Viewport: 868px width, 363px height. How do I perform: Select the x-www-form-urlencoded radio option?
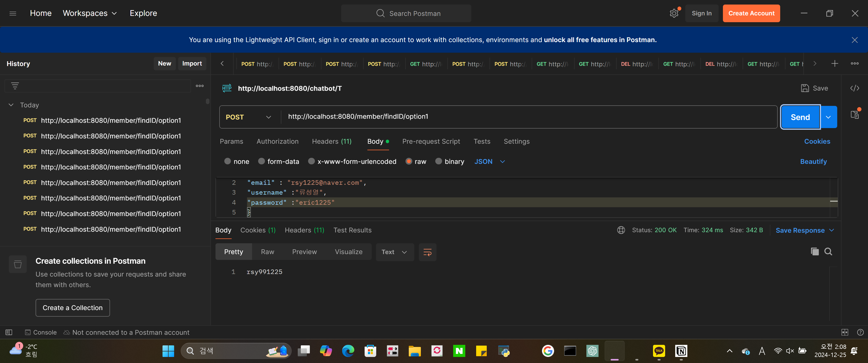tap(311, 161)
